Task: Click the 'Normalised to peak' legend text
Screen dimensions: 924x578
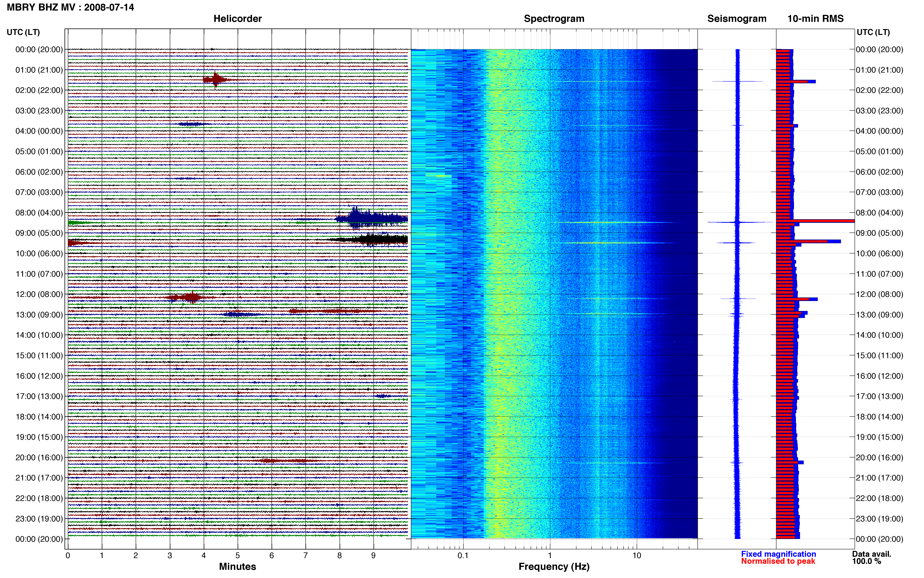Action: click(778, 561)
